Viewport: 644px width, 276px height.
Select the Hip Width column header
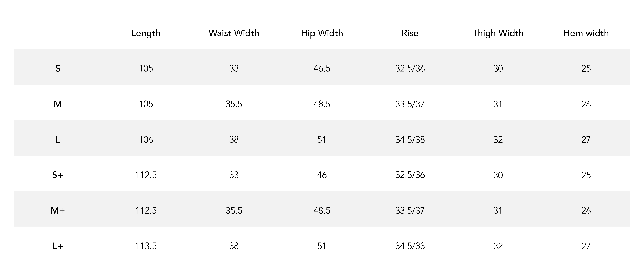(322, 33)
